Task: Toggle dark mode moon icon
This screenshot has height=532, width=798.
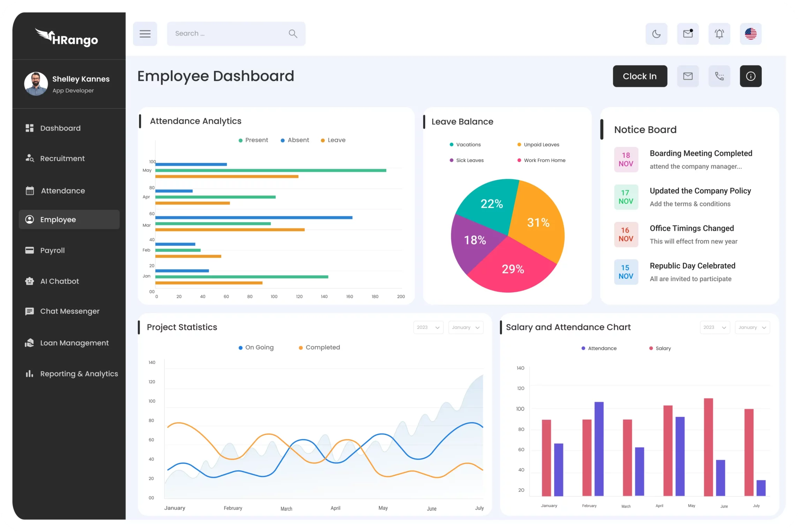Action: (656, 34)
